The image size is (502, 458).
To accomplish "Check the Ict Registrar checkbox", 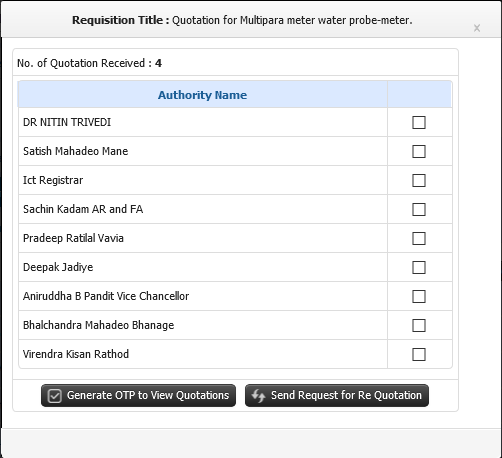I will pos(419,180).
